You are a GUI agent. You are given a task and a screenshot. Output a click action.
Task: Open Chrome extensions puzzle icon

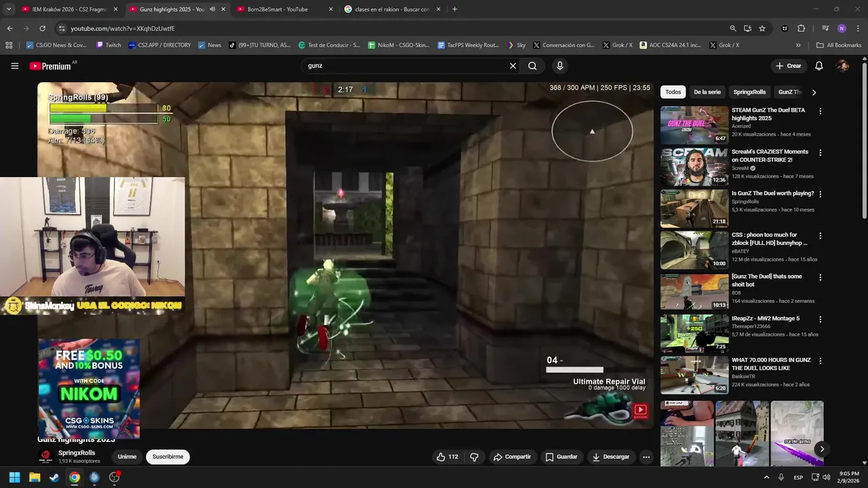[801, 28]
